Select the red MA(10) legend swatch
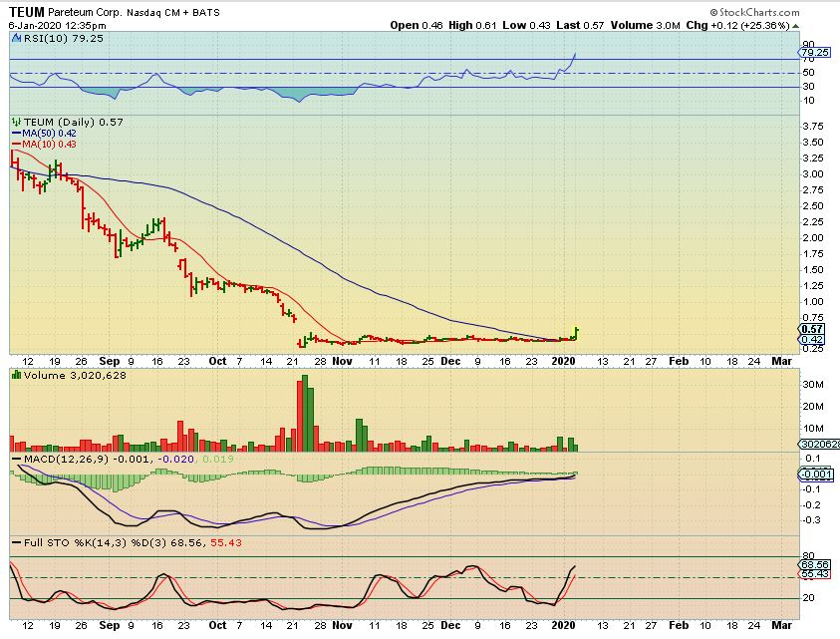This screenshot has width=840, height=639. click(x=14, y=144)
